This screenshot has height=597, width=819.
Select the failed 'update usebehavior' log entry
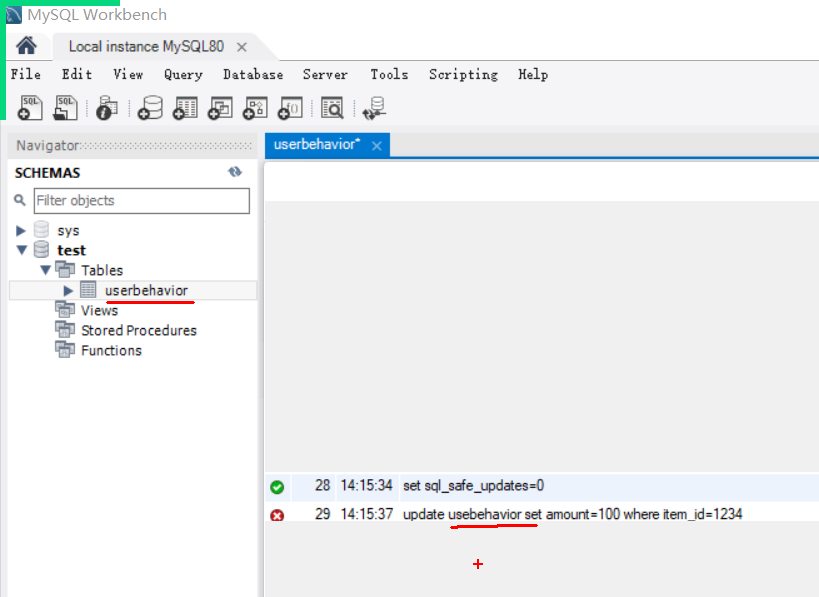click(572, 514)
